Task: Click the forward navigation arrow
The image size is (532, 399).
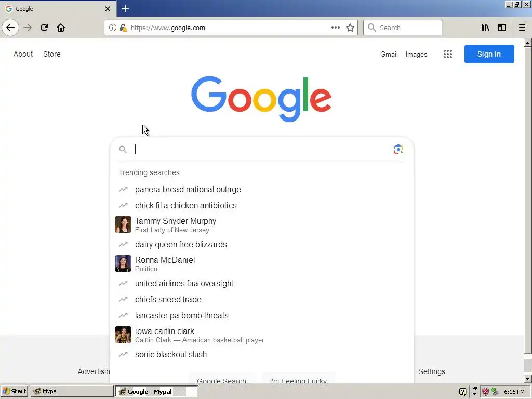Action: tap(28, 28)
